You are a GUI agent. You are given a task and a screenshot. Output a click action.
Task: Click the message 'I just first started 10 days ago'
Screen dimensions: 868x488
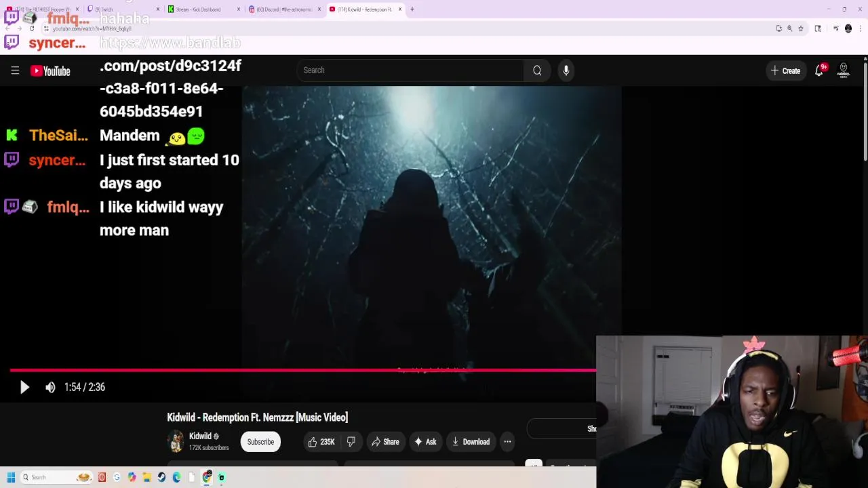170,171
